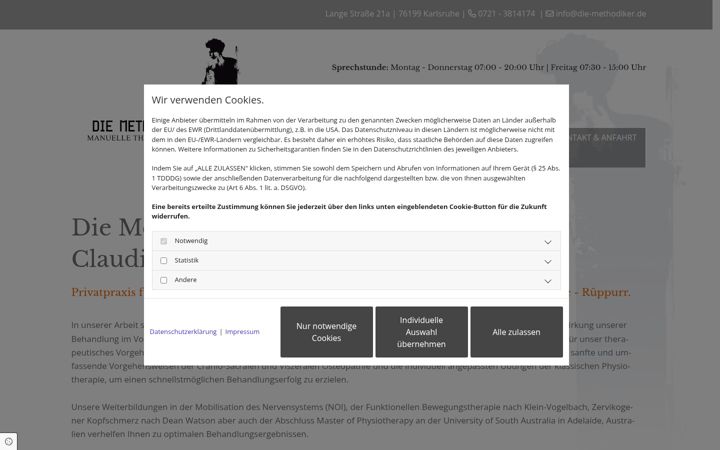
Task: Open the Kontakt & Anfahrt menu item
Action: pos(607,147)
